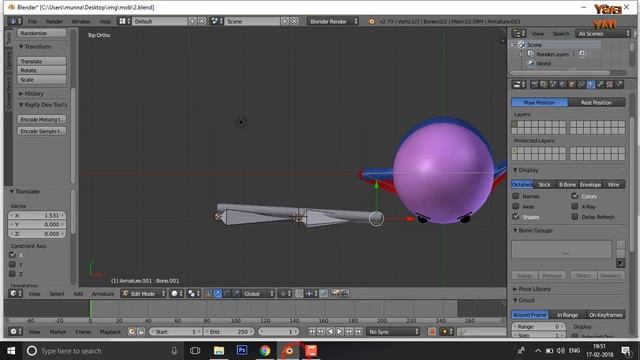
Task: Click the 3D View editor type icon
Action: (16, 293)
